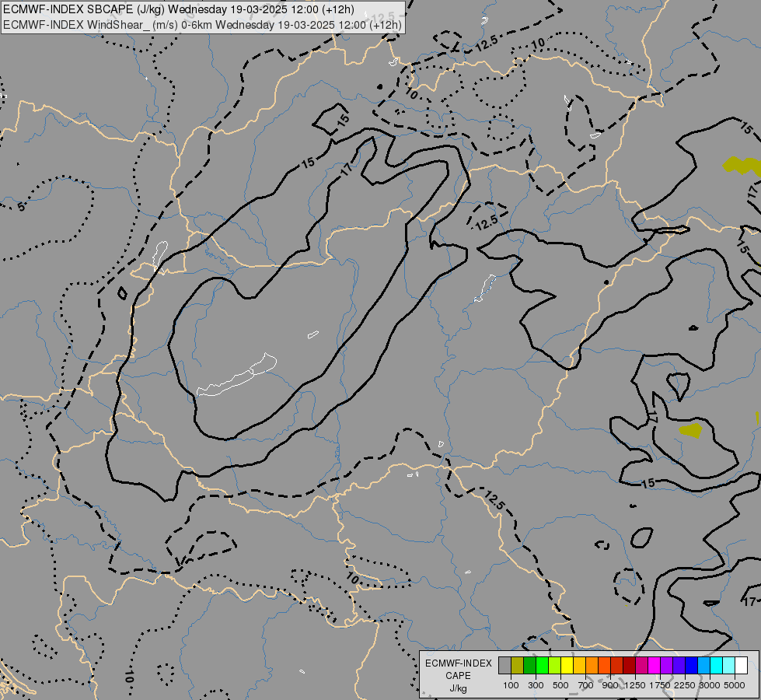Select the bright green legend swatch
The width and height of the screenshot is (761, 700).
click(542, 665)
